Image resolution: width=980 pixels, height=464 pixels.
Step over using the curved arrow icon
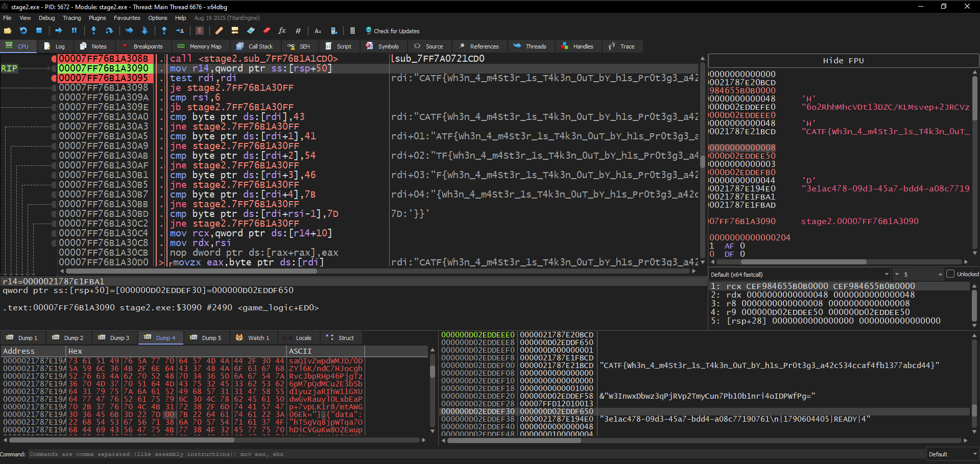pos(109,31)
